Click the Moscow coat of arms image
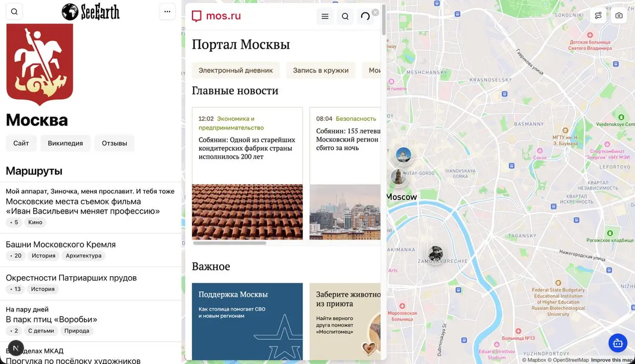The height and width of the screenshot is (364, 635). [40, 64]
